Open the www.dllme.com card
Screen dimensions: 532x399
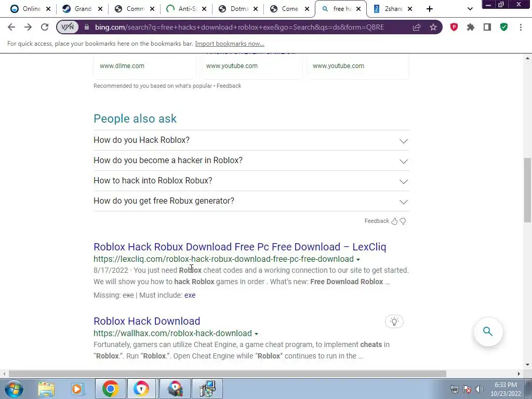144,66
